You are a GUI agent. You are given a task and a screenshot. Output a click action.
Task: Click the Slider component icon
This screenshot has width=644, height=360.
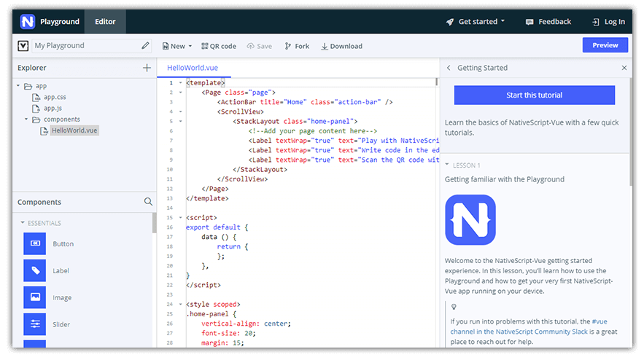tap(34, 324)
